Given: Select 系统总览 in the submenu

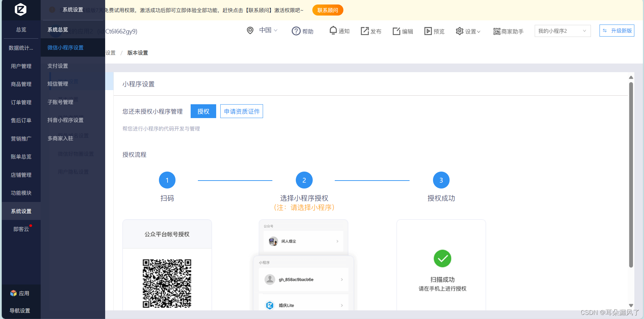Looking at the screenshot, I should (73, 30).
